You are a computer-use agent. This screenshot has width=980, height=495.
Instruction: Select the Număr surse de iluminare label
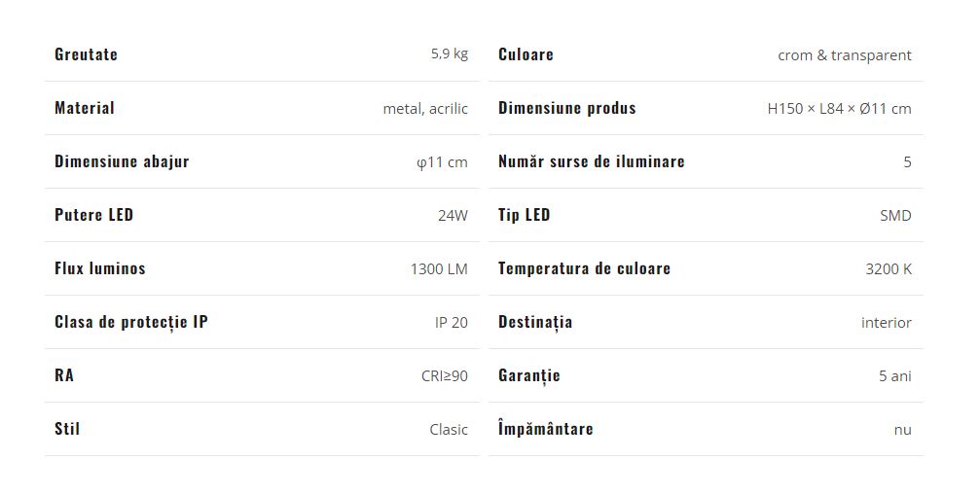(x=592, y=161)
